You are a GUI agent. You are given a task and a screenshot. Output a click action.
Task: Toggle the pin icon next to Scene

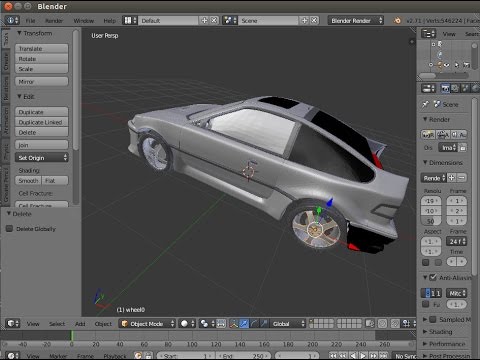point(425,104)
